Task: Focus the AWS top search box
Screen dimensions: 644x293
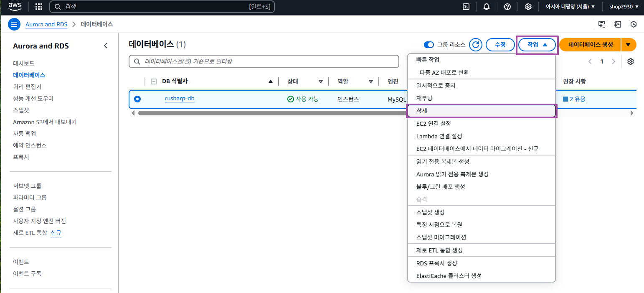Action: click(x=162, y=7)
